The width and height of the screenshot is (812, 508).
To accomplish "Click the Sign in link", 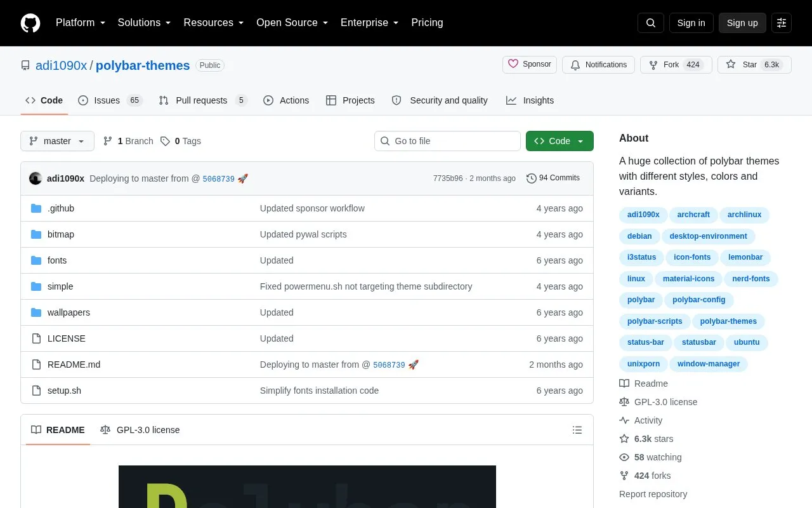I will coord(691,23).
